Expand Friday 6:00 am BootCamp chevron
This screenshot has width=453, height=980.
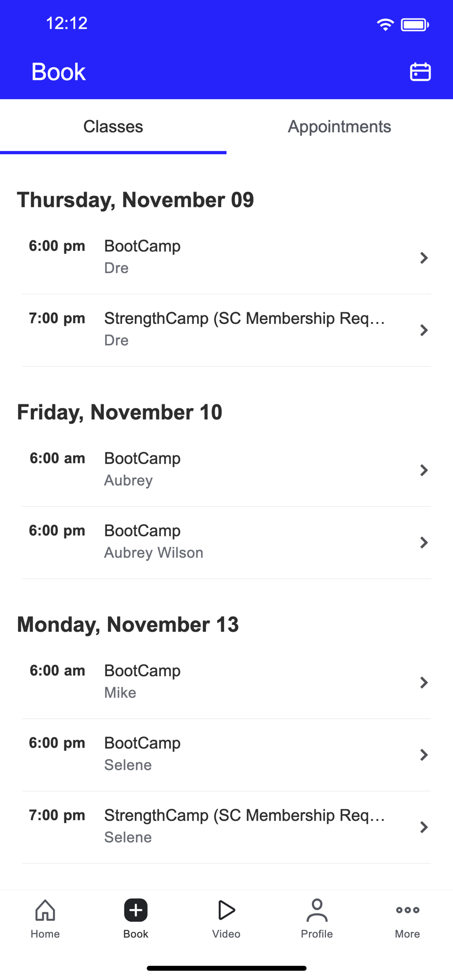point(424,470)
